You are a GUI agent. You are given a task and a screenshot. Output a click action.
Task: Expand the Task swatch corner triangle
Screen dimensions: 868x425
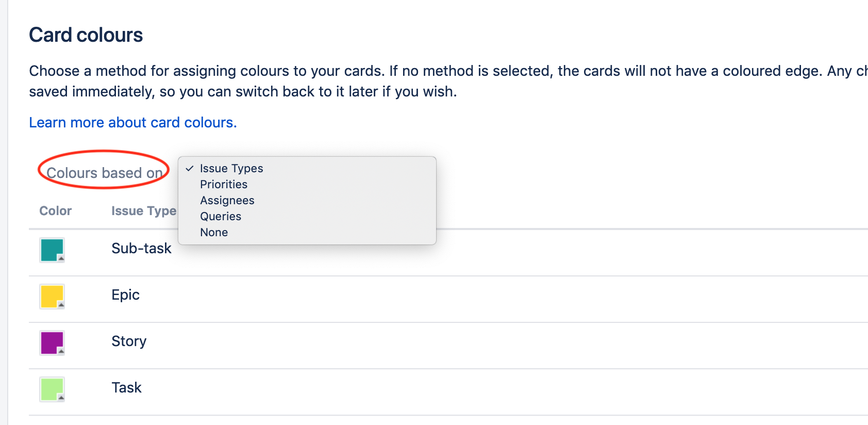click(x=60, y=399)
